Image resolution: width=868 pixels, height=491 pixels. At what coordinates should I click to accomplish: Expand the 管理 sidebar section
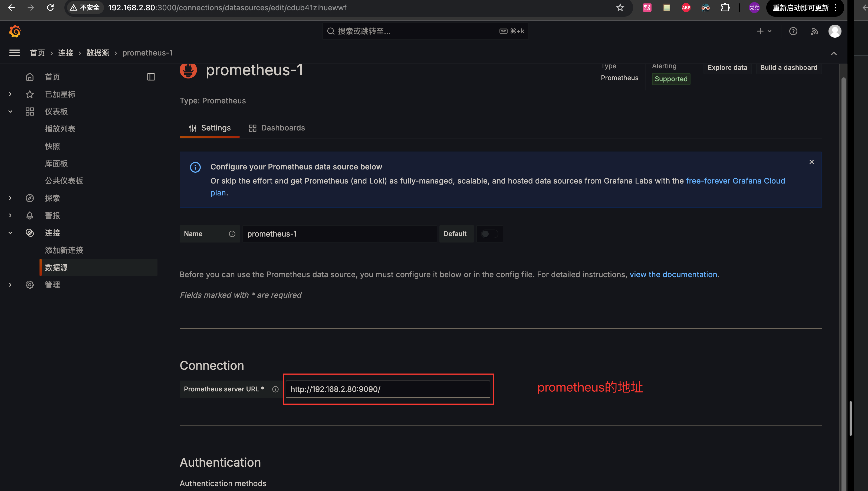pos(10,285)
